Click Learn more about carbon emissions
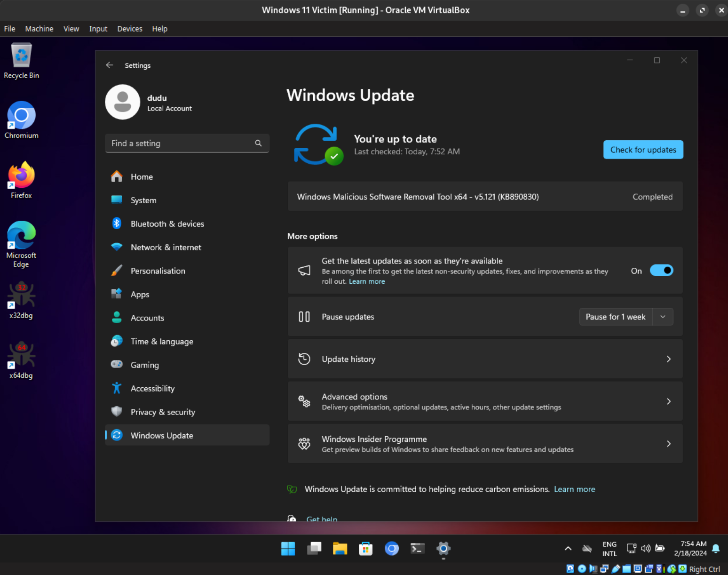728x575 pixels. [574, 489]
